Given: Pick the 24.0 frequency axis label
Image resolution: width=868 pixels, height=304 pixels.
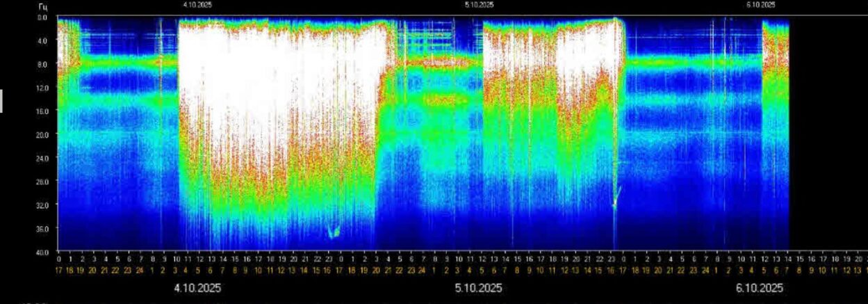Looking at the screenshot, I should click(42, 158).
